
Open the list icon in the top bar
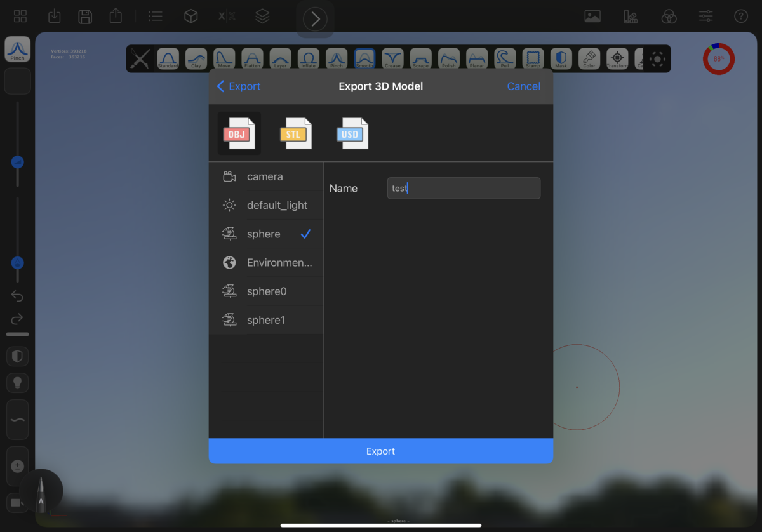156,17
